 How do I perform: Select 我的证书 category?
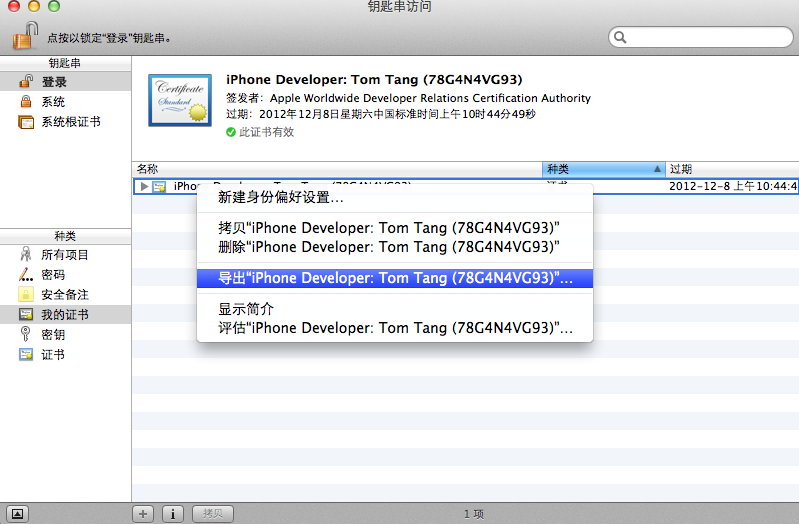[x=65, y=315]
